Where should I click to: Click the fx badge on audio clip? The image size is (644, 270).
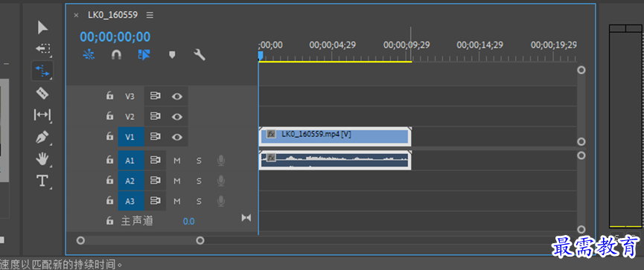click(x=271, y=158)
